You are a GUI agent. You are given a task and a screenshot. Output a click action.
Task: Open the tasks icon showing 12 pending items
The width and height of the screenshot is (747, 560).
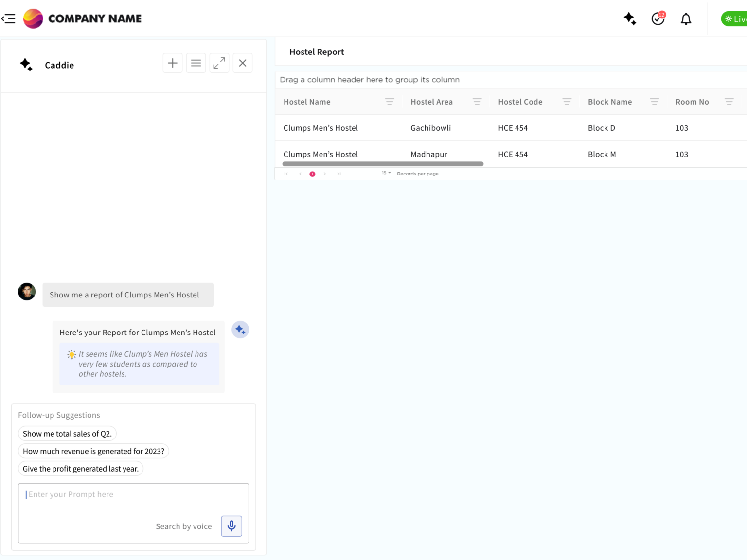(x=658, y=18)
